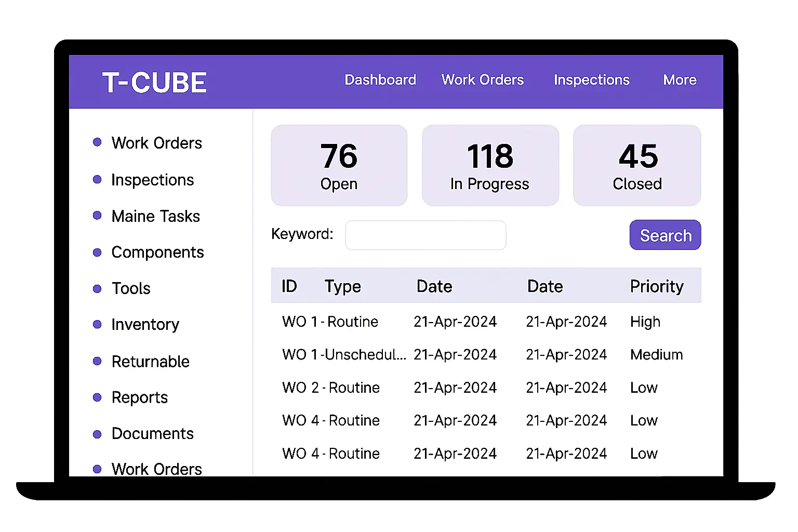Expand the More menu
The image size is (798, 532).
[680, 80]
